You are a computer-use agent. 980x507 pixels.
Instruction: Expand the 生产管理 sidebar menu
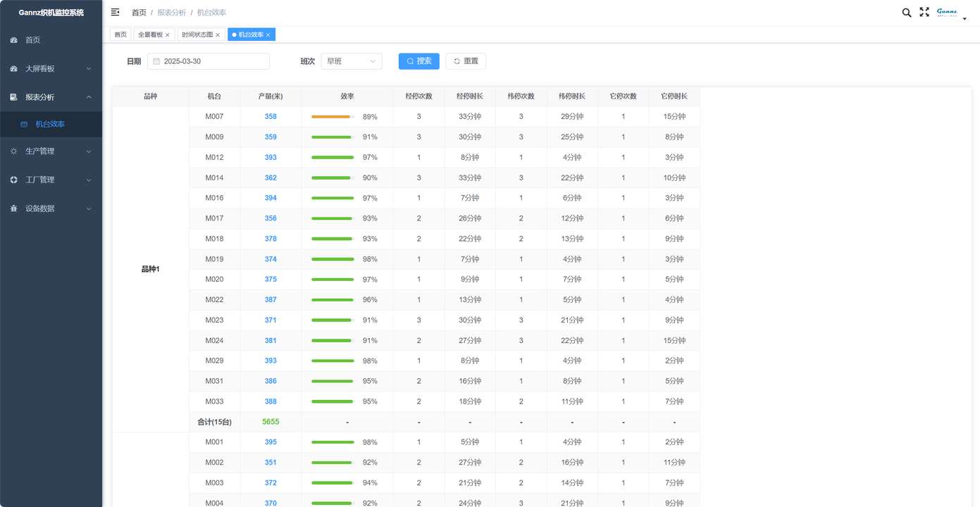[51, 151]
